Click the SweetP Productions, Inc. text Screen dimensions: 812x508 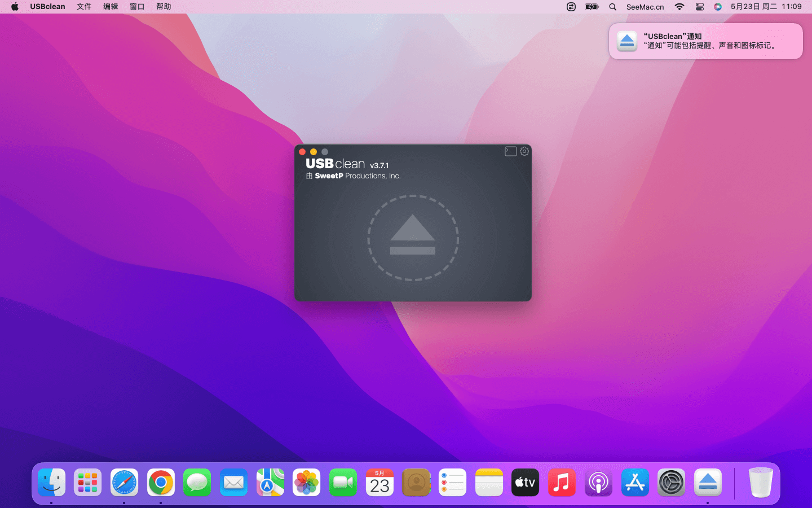[358, 176]
